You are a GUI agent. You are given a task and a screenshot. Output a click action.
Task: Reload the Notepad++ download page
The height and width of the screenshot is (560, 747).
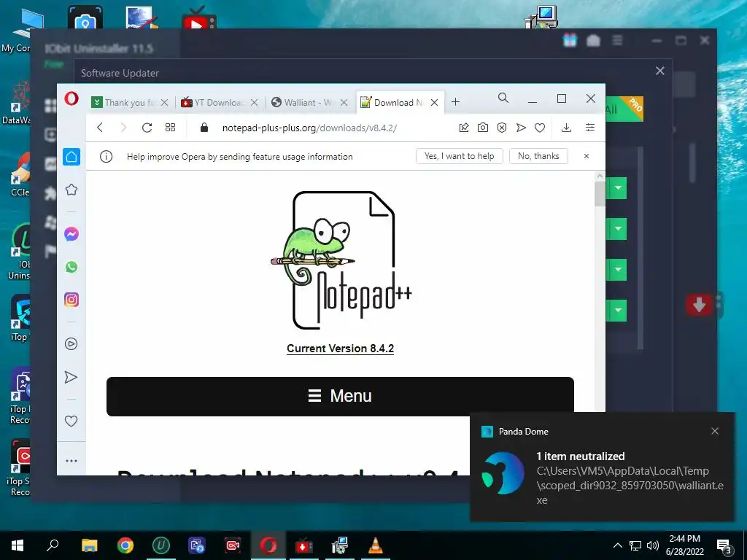[x=147, y=128]
